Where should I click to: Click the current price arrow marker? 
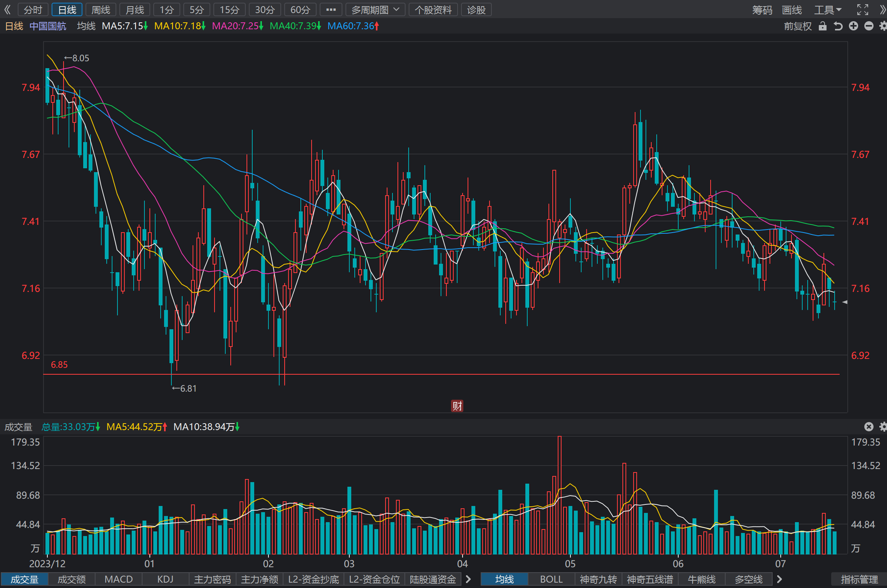coord(845,302)
